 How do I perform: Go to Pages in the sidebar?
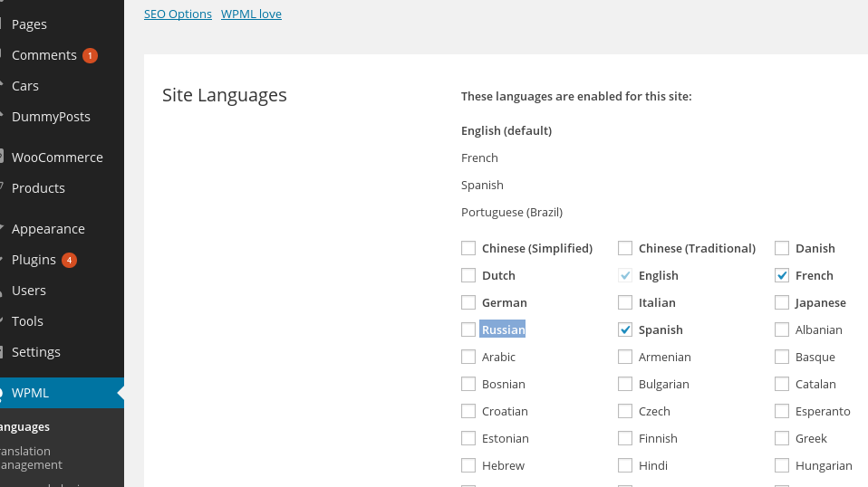pos(29,24)
